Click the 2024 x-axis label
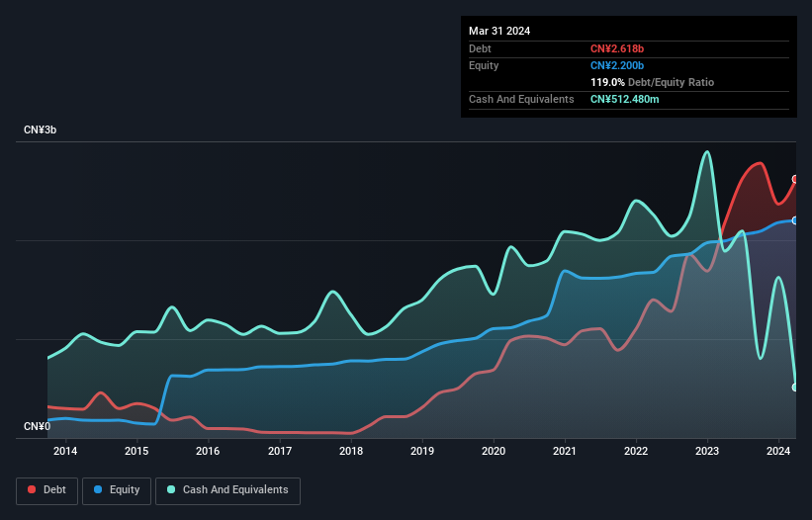The image size is (812, 520). (x=778, y=451)
